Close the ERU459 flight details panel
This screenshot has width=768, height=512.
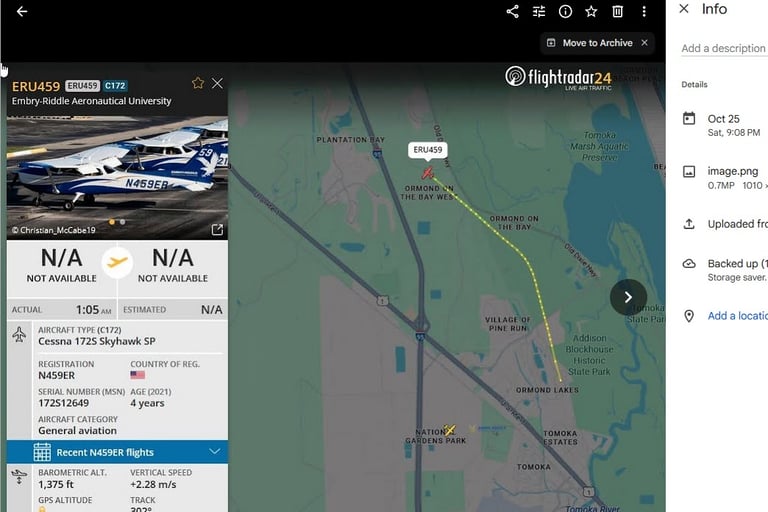pyautogui.click(x=217, y=83)
